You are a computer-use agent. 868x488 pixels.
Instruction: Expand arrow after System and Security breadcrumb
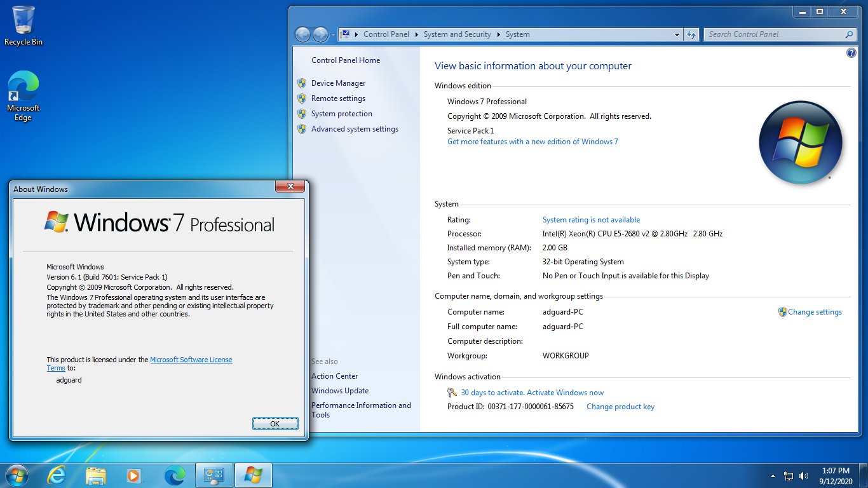(x=498, y=34)
